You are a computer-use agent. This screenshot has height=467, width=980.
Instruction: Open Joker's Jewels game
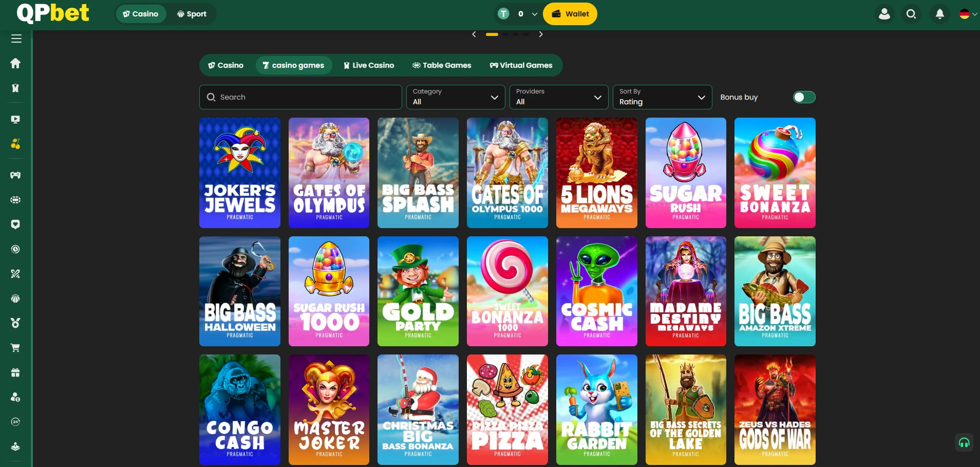[240, 173]
